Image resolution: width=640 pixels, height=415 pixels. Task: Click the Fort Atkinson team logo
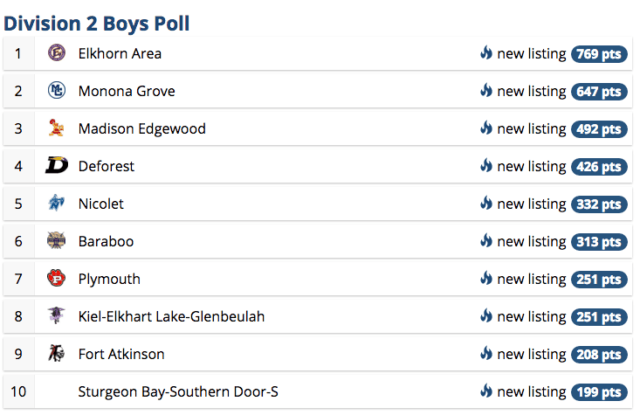click(x=56, y=353)
